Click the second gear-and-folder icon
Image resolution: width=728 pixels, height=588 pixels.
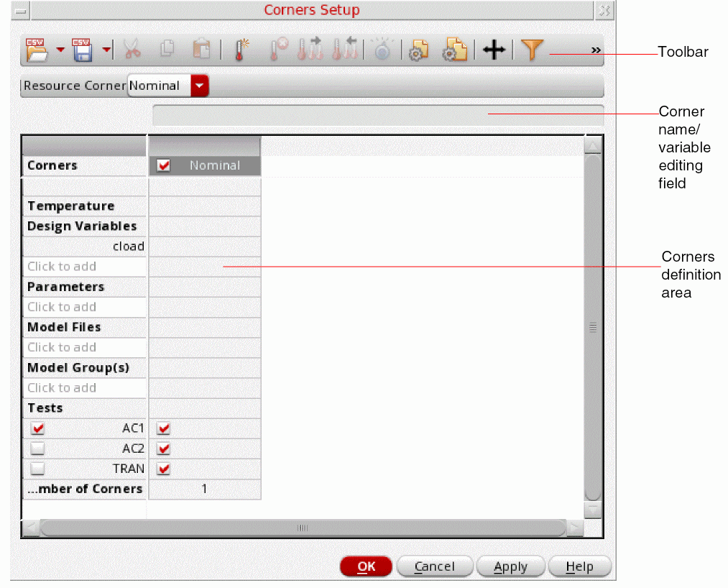pyautogui.click(x=454, y=50)
